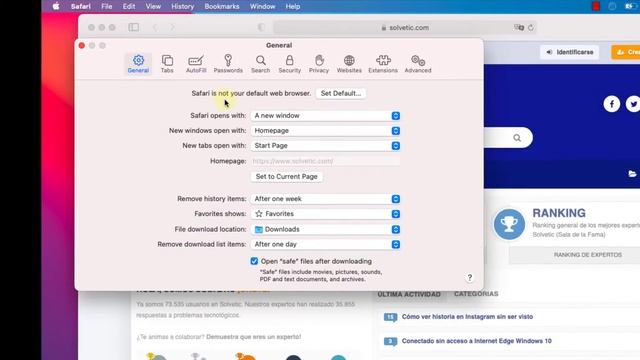
Task: Open the File menu
Action: click(x=107, y=7)
